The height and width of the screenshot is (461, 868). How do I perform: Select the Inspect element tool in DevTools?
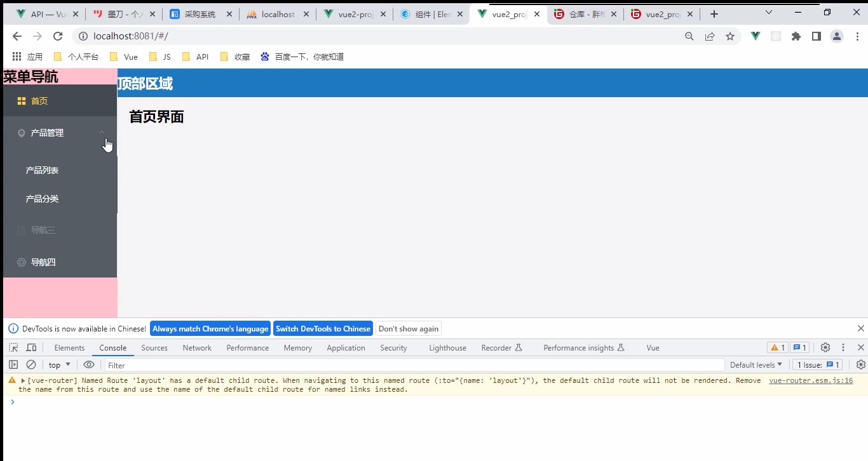[13, 347]
